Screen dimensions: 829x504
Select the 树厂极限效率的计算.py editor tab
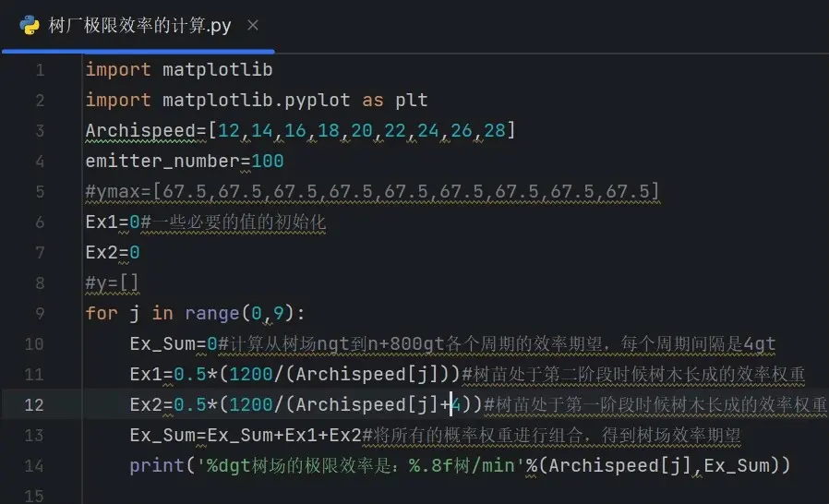tap(138, 26)
